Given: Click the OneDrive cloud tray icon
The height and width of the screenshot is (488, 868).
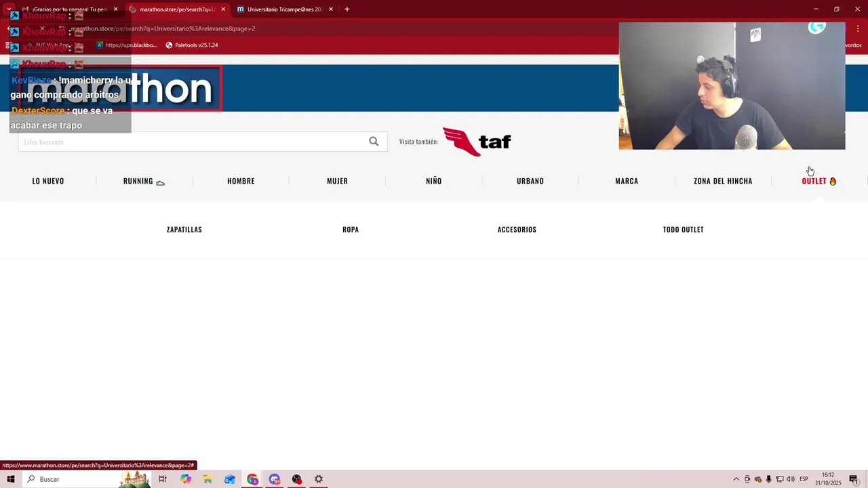Looking at the screenshot, I should pos(758,479).
